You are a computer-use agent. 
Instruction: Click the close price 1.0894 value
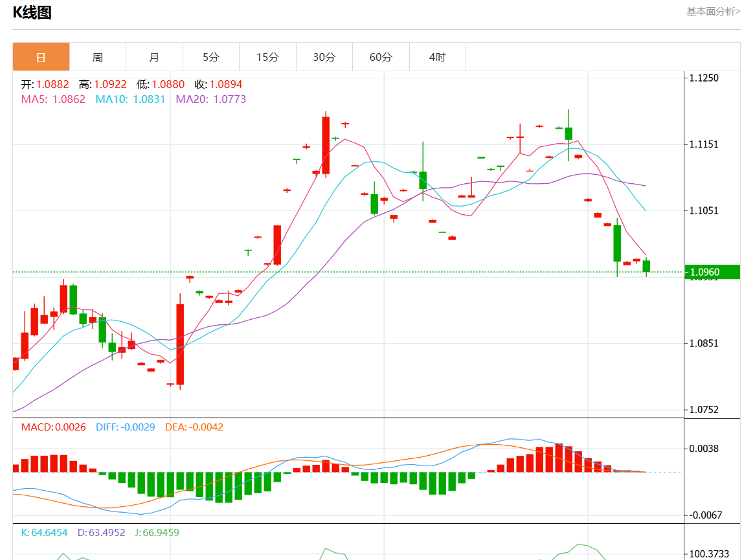click(x=226, y=84)
